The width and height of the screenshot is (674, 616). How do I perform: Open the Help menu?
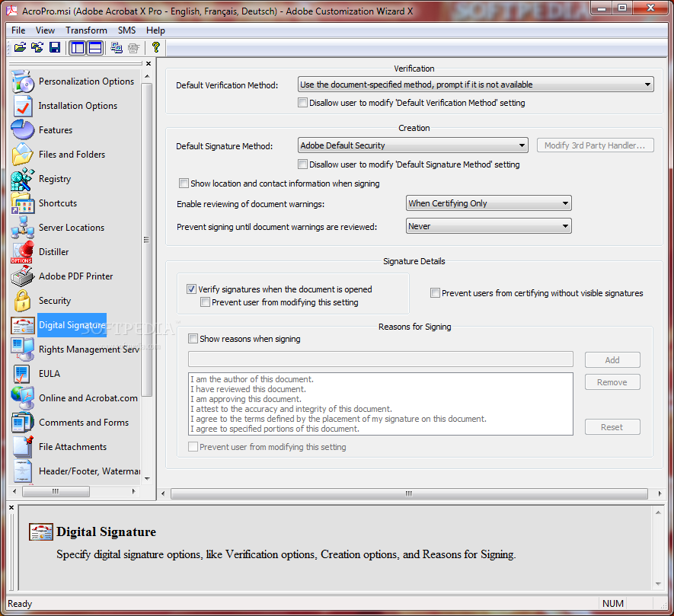point(155,30)
